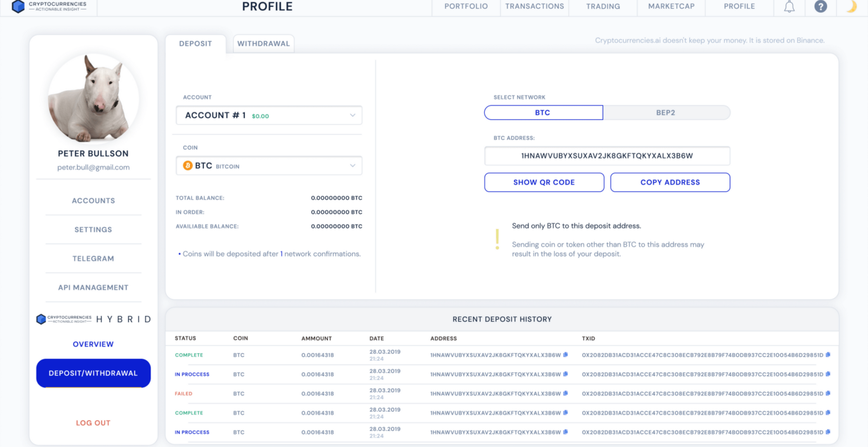
Task: Copy address icon in FAILED deposit row
Action: [x=566, y=393]
